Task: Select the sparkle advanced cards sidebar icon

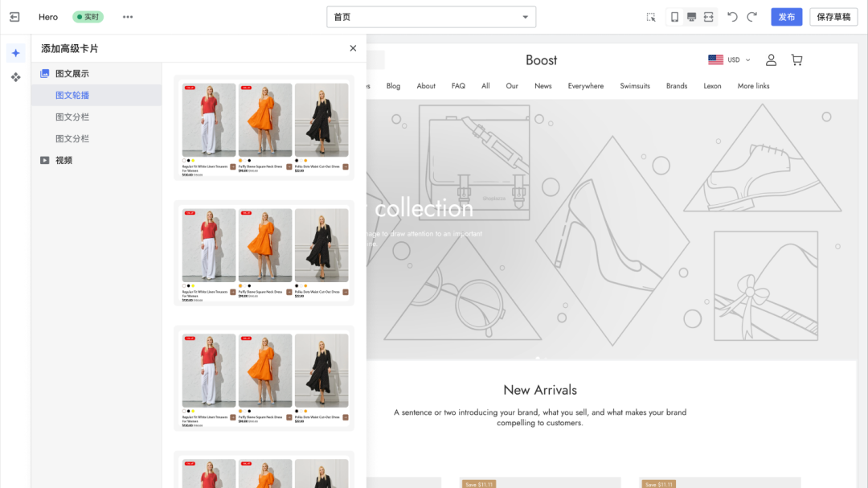Action: 15,53
